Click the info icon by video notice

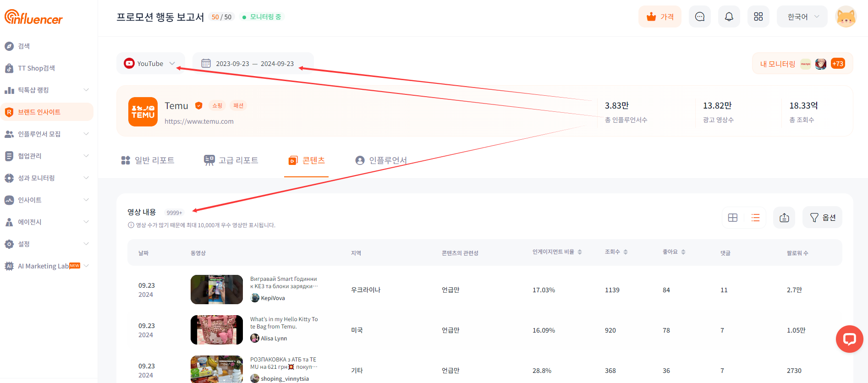pyautogui.click(x=131, y=225)
